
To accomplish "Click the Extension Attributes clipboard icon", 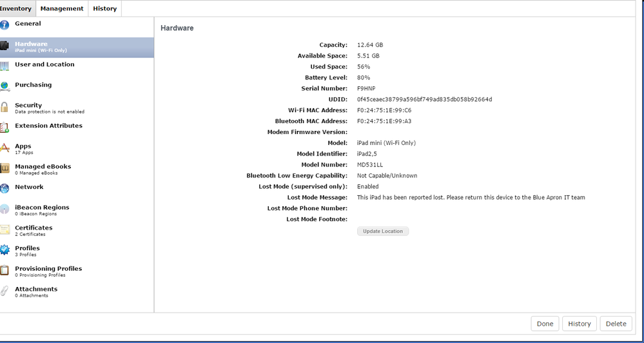I will pos(4,128).
